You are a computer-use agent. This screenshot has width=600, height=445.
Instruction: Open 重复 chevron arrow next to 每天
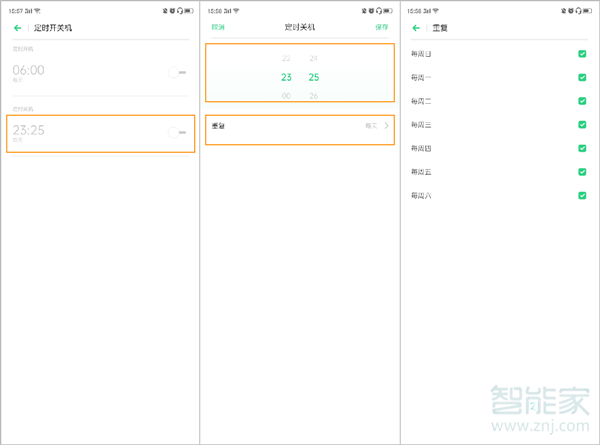[x=387, y=126]
